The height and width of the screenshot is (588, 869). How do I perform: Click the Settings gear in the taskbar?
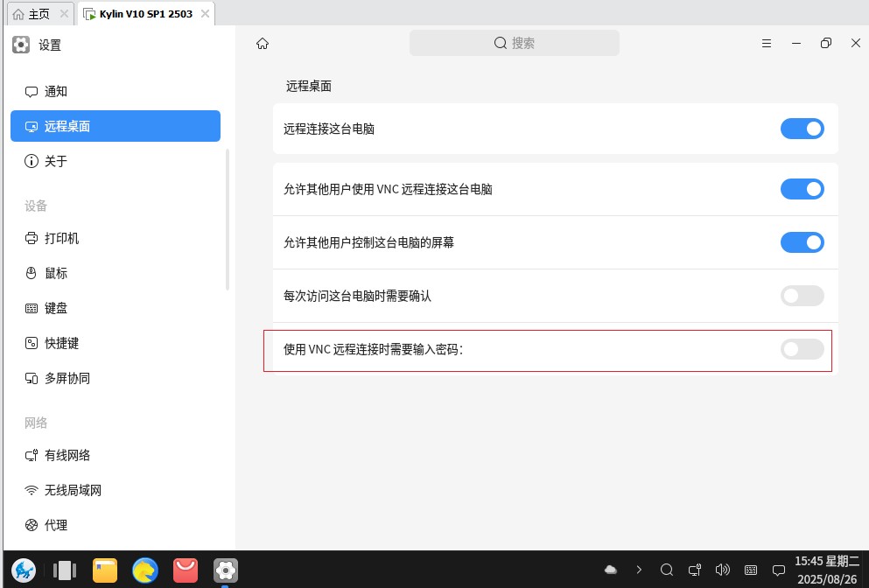pyautogui.click(x=226, y=570)
